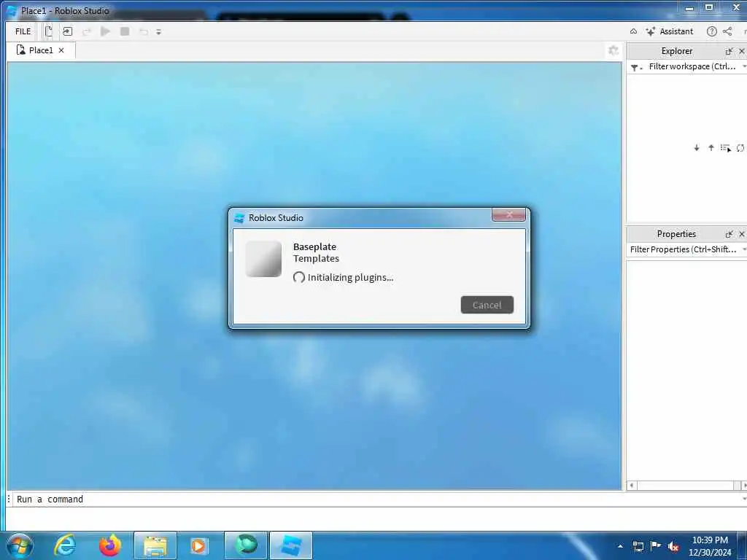Click Roblox Studio taskbar button
Screen dimensions: 747x560
[x=291, y=545]
